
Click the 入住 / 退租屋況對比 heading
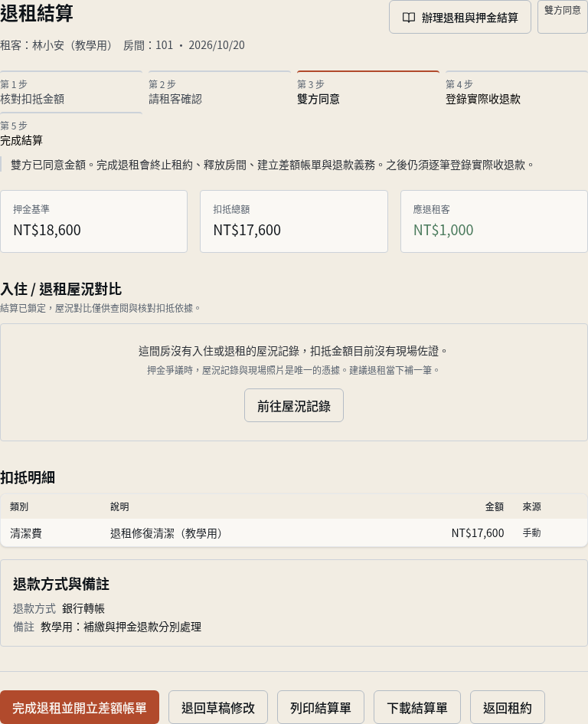point(61,289)
